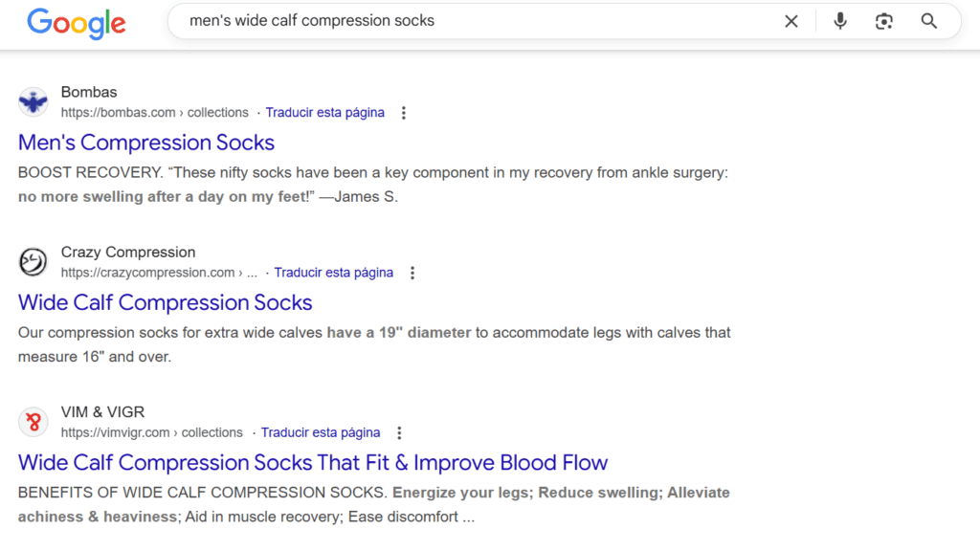Translate the VIM & VIGR result page
Image resolution: width=980 pixels, height=551 pixels.
click(321, 432)
